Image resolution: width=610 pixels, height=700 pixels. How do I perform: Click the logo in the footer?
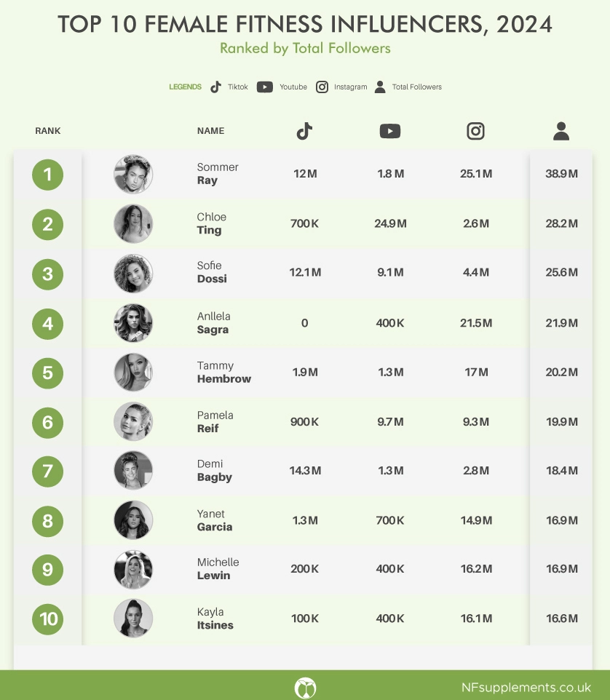(305, 688)
